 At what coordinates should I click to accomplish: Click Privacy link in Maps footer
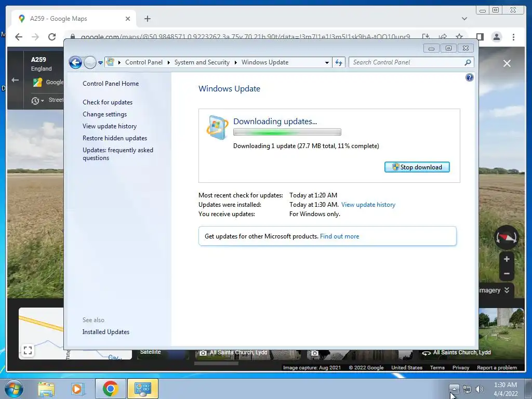[460, 367]
